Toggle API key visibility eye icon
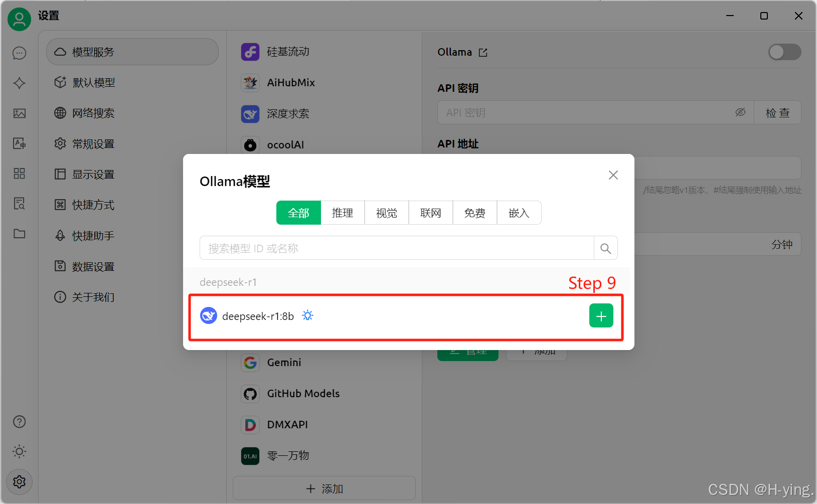Viewport: 817px width, 504px height. tap(740, 112)
